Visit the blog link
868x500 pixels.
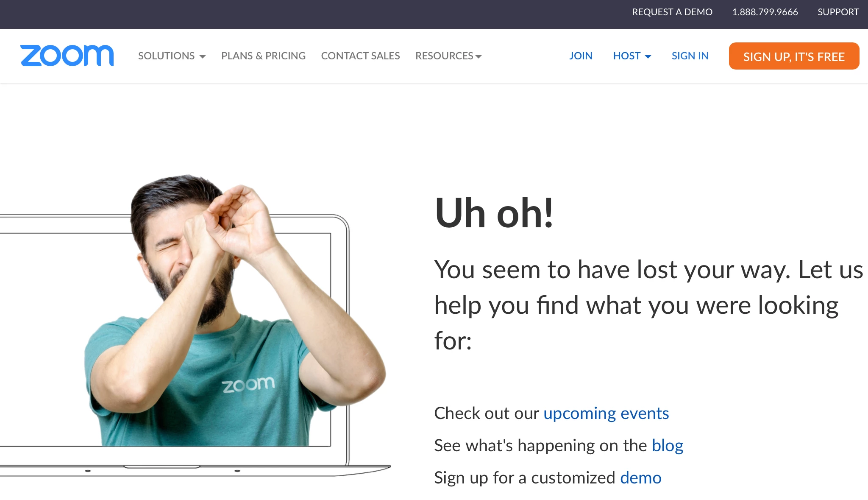[x=668, y=445]
